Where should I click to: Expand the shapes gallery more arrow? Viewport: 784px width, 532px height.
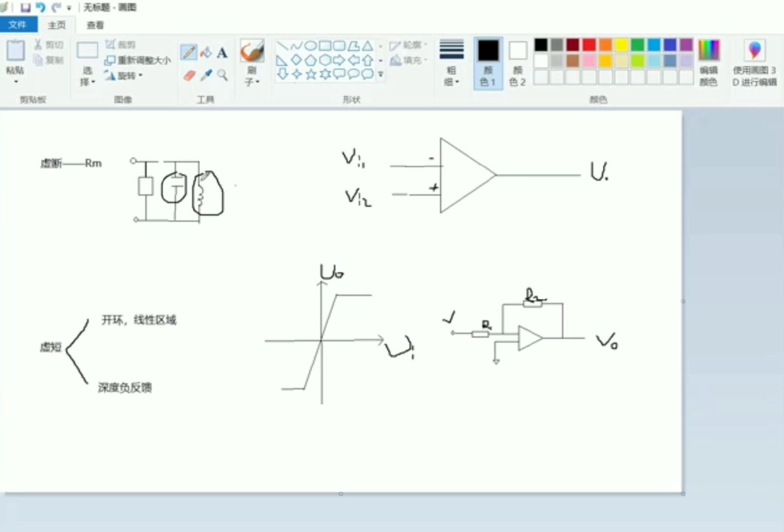click(380, 74)
